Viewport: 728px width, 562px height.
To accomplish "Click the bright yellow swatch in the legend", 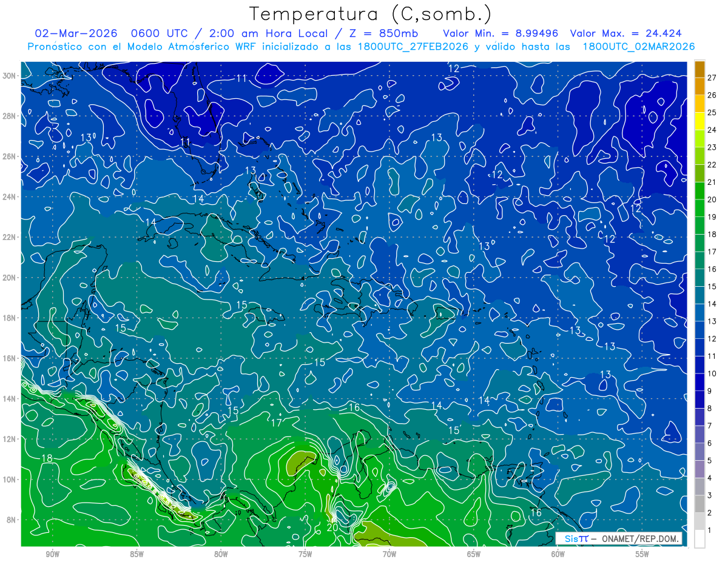I will pos(699,121).
